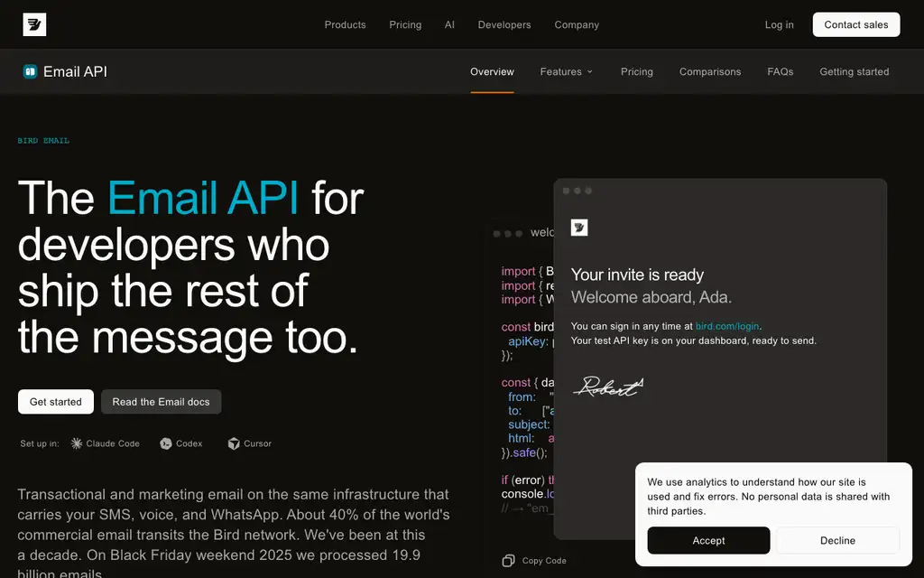Select the Overview tab
Screen dimensions: 924x578
pyautogui.click(x=492, y=71)
